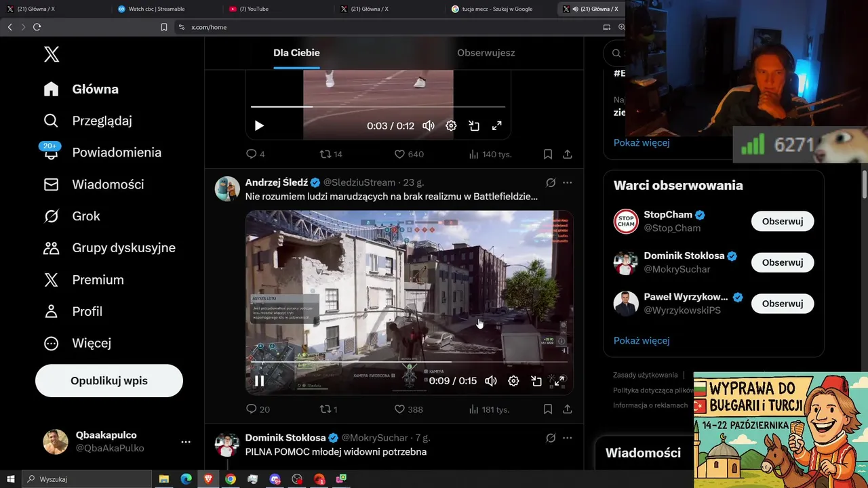Expand the Battlefield video to fullscreen
868x488 pixels.
click(559, 381)
